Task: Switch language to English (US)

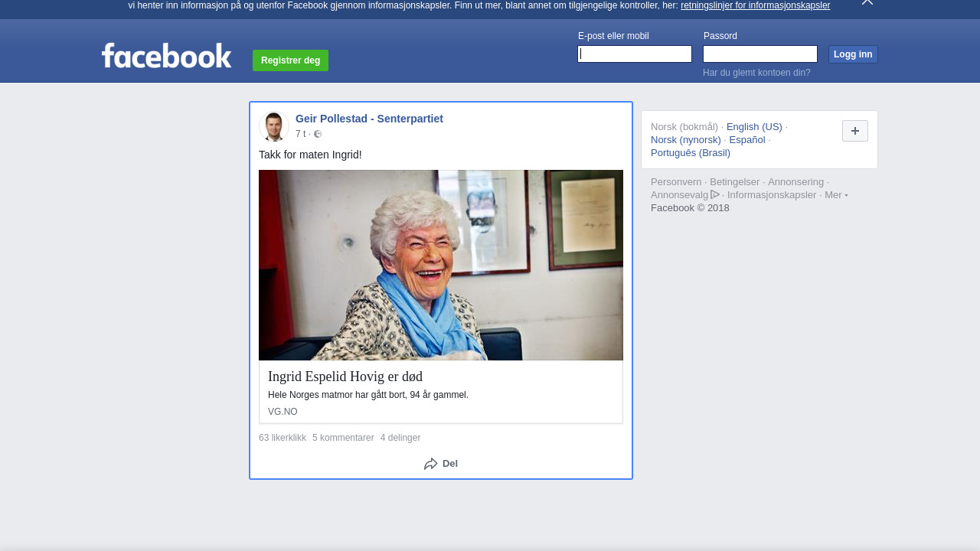Action: click(x=754, y=127)
